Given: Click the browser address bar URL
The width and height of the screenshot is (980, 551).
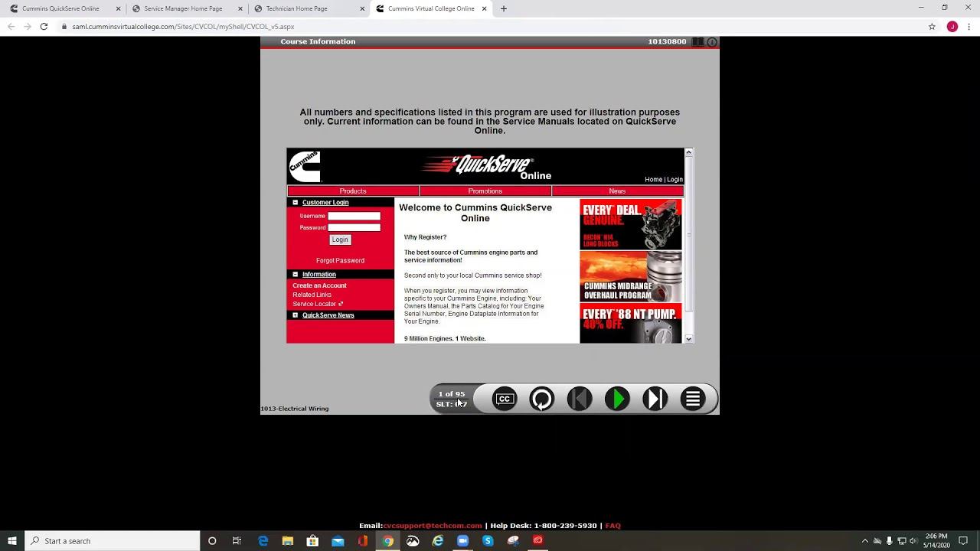Looking at the screenshot, I should pos(183,27).
